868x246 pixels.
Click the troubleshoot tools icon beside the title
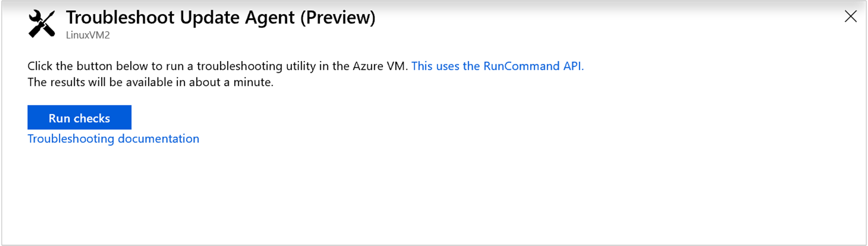point(42,24)
